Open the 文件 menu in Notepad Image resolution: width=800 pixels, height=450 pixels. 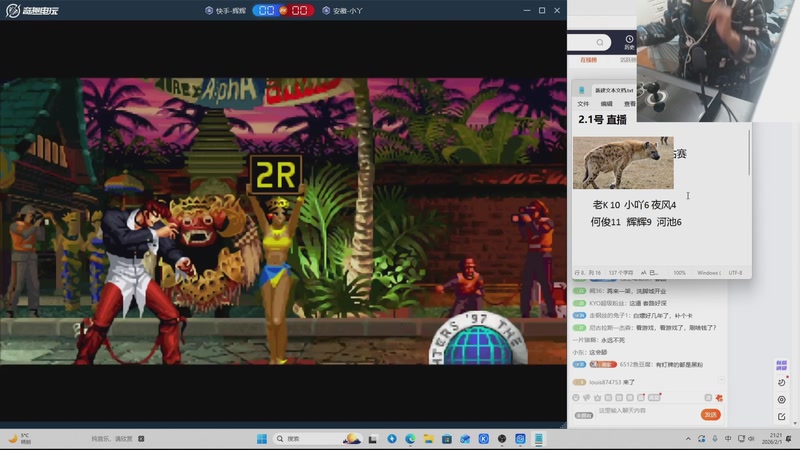[x=583, y=104]
